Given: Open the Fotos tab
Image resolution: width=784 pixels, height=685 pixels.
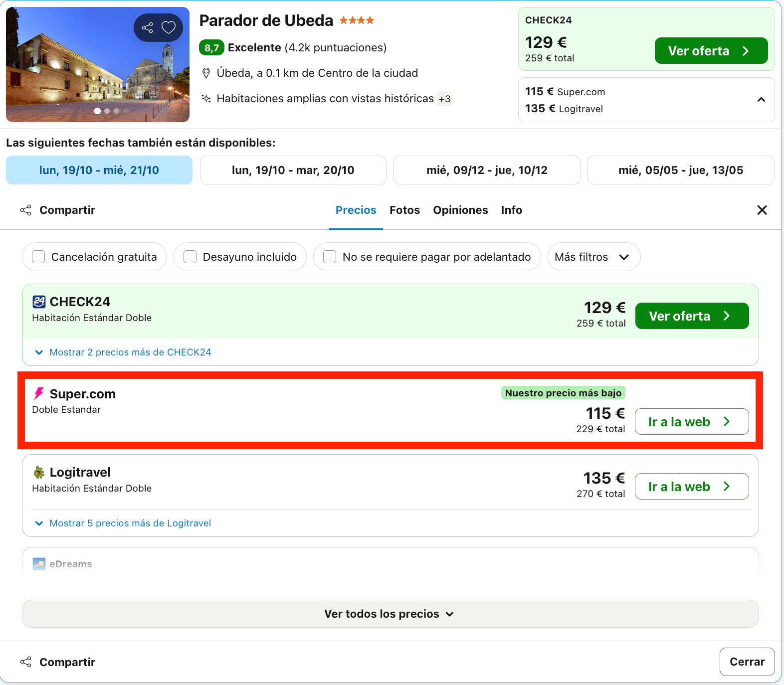Looking at the screenshot, I should (x=404, y=210).
